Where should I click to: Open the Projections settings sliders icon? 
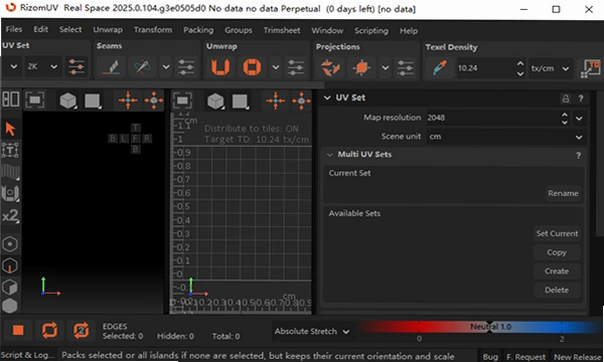point(405,68)
